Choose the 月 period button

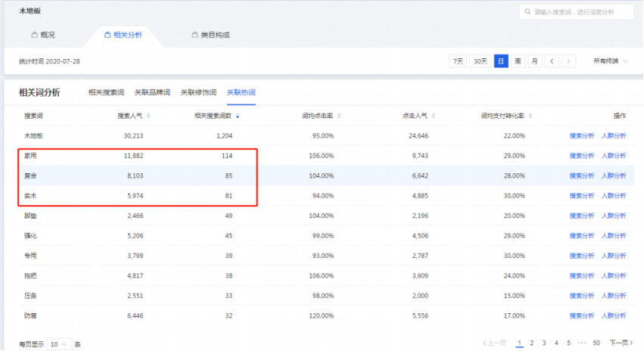534,61
